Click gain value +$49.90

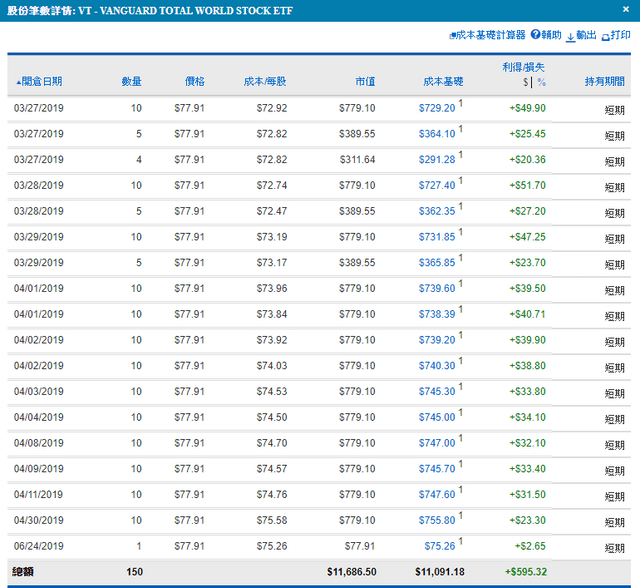coord(527,108)
